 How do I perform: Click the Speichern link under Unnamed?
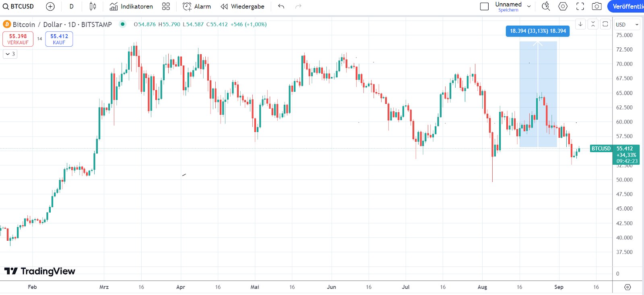coord(508,10)
